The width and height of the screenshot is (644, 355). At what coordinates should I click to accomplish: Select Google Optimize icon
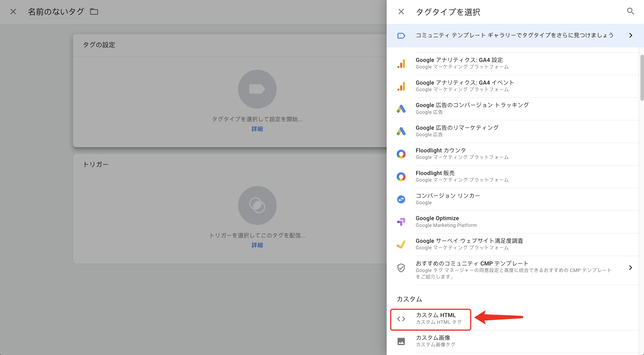tap(401, 222)
